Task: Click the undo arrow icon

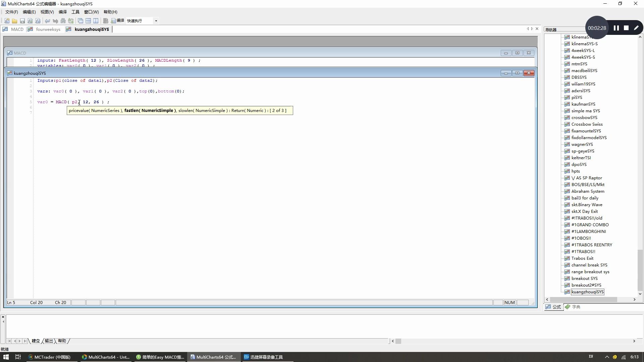Action: tap(47, 21)
